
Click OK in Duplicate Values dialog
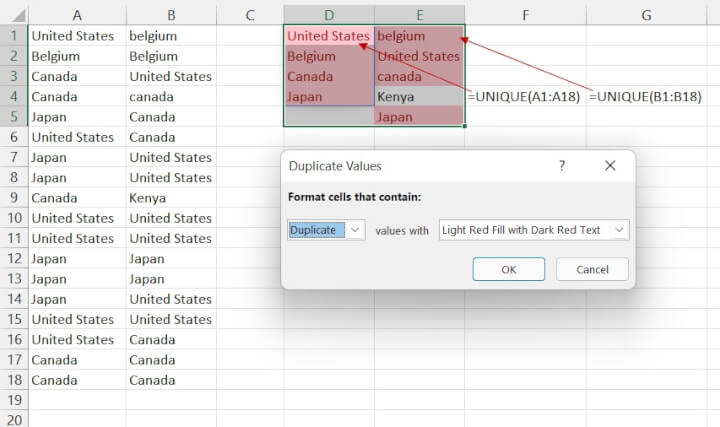(508, 269)
